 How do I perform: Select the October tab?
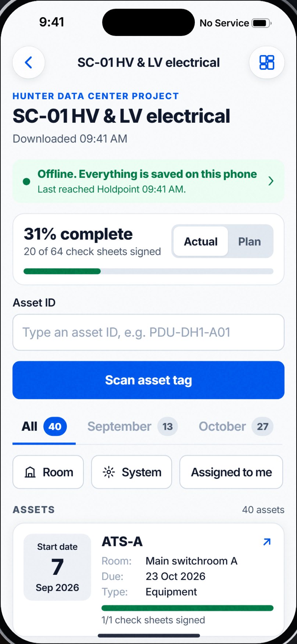pos(236,426)
